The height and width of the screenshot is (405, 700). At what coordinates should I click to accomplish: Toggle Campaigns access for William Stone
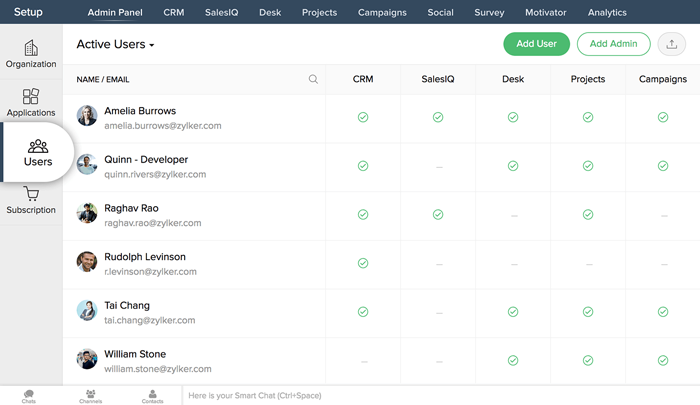coord(663,360)
